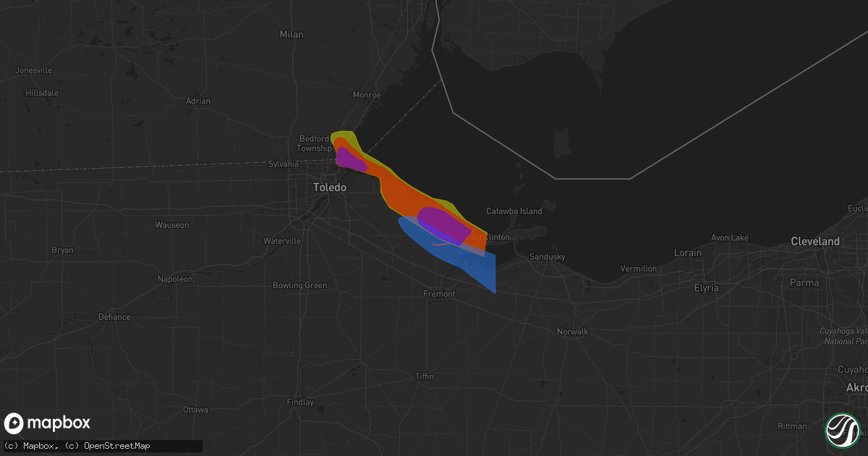Screen dimensions: 868x456
Task: Click the Hillsdale label
Action: click(41, 93)
